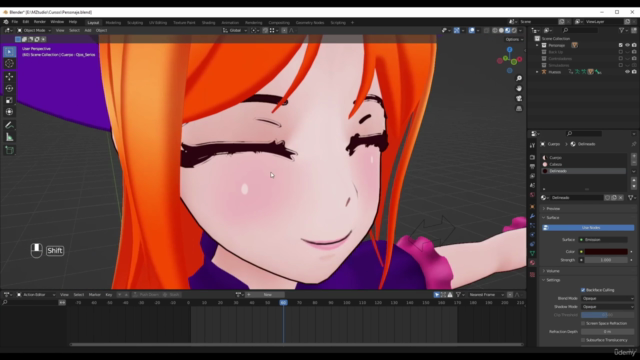Toggle Backface Culling checkbox
Screen dimensions: 640x360
[x=583, y=290]
